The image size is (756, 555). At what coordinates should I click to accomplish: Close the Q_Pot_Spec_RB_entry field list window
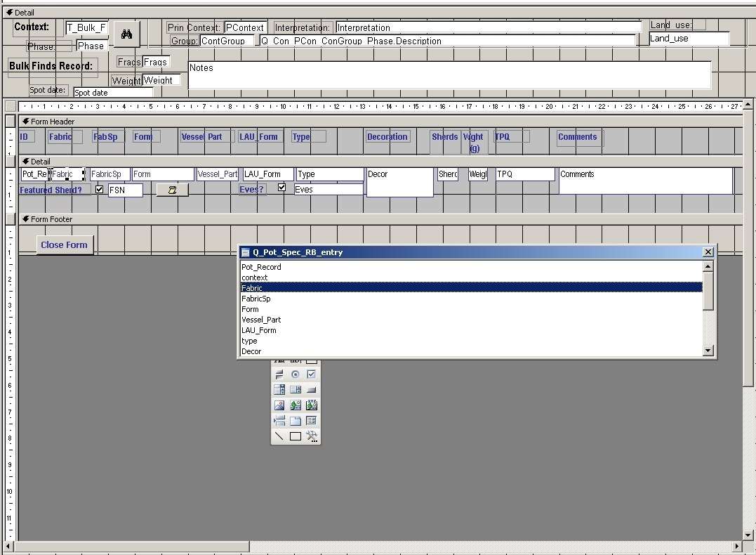tap(708, 252)
